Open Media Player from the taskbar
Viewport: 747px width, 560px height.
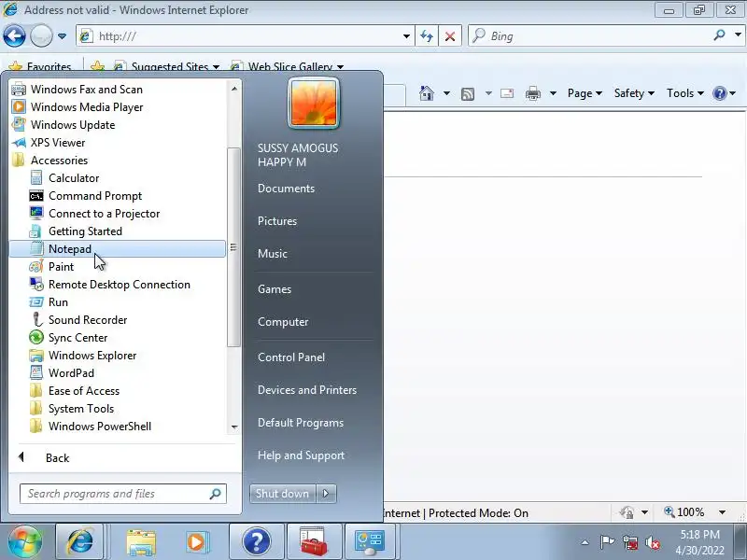(196, 542)
